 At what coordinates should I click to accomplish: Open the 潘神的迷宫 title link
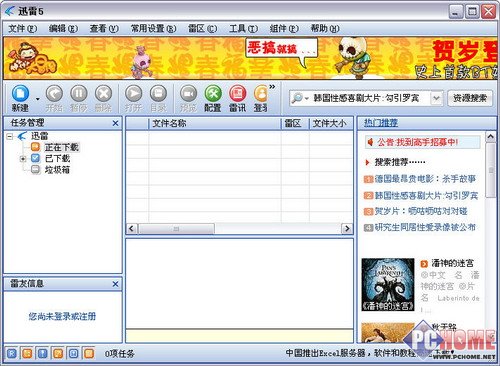pyautogui.click(x=452, y=263)
